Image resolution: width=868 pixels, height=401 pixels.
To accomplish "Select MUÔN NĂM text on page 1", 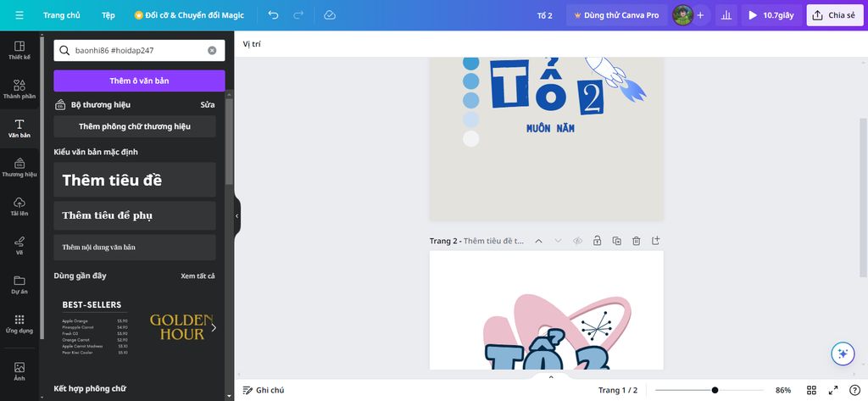I will [550, 129].
